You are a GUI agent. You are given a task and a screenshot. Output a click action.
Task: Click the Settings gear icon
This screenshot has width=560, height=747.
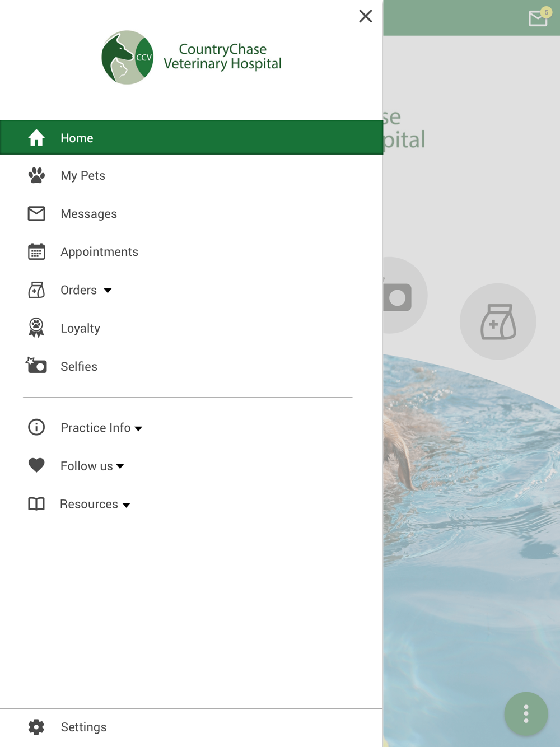click(x=36, y=727)
